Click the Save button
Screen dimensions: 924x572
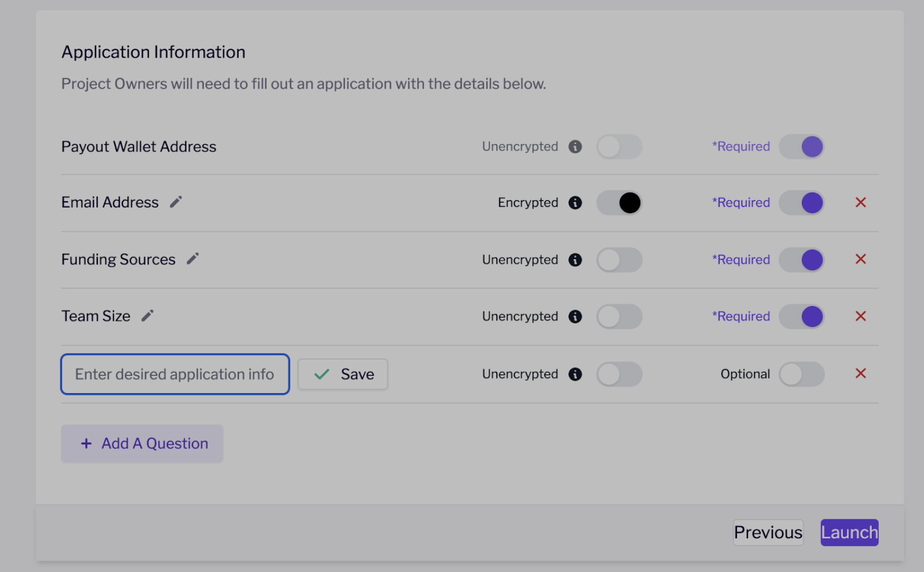pos(343,374)
